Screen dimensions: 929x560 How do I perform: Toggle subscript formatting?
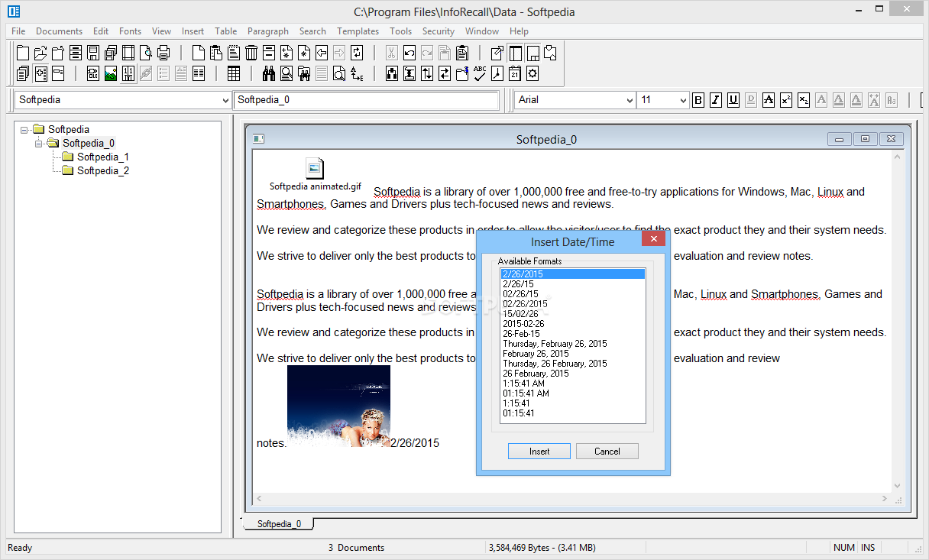tap(804, 100)
